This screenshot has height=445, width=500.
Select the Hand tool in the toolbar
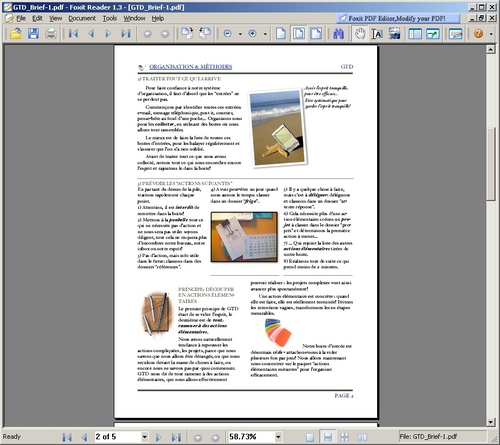[360, 34]
